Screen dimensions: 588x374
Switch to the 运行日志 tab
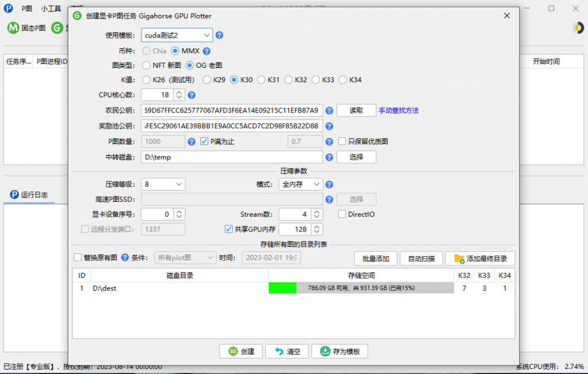(x=30, y=195)
